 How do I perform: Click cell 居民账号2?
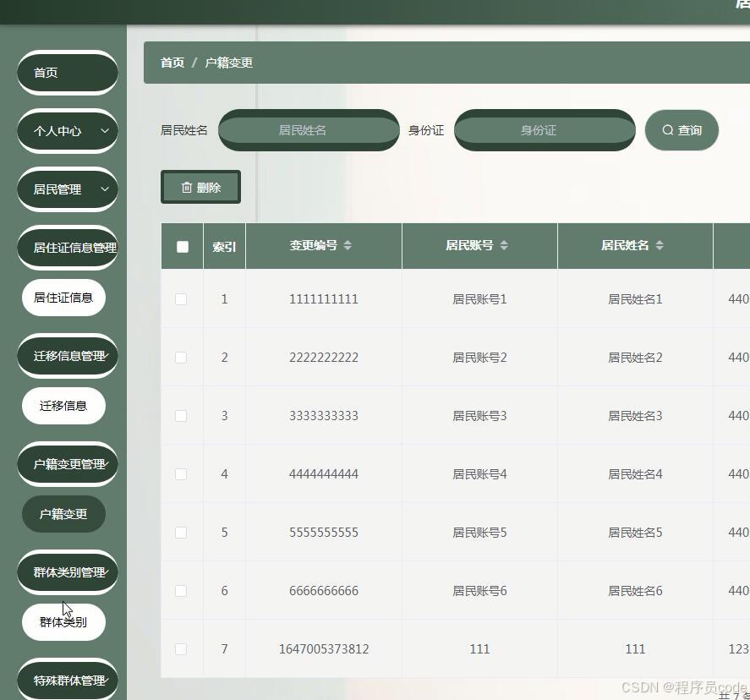pyautogui.click(x=479, y=358)
